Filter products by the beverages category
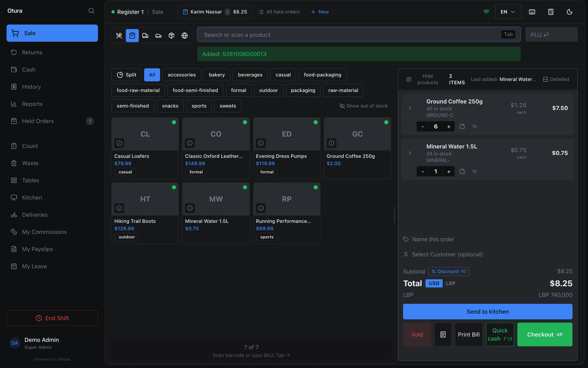This screenshot has width=588, height=368. tap(250, 75)
